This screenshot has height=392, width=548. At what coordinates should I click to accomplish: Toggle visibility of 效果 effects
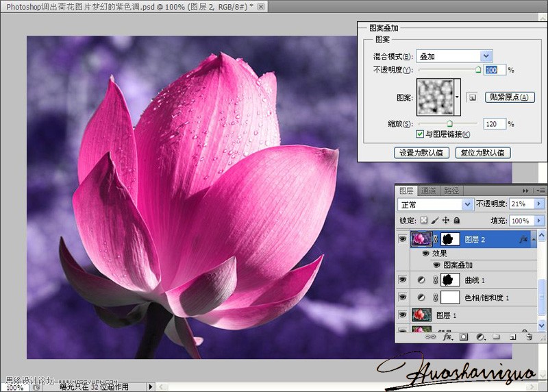(x=425, y=254)
